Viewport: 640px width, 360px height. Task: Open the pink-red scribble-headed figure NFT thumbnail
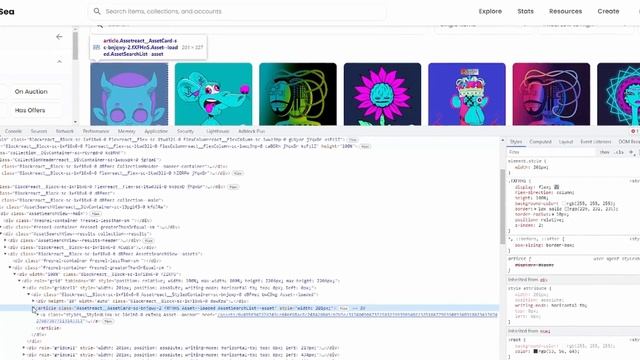pos(551,94)
